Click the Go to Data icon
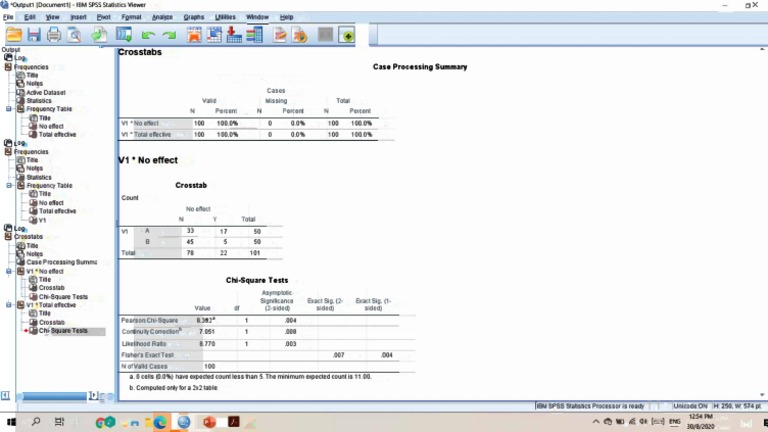Viewport: 768px width, 432px height. click(x=194, y=35)
